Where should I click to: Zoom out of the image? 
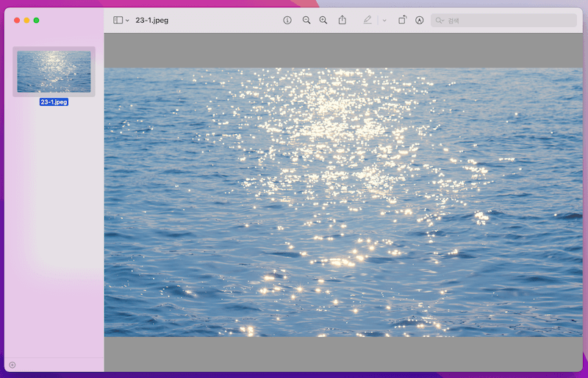tap(306, 21)
